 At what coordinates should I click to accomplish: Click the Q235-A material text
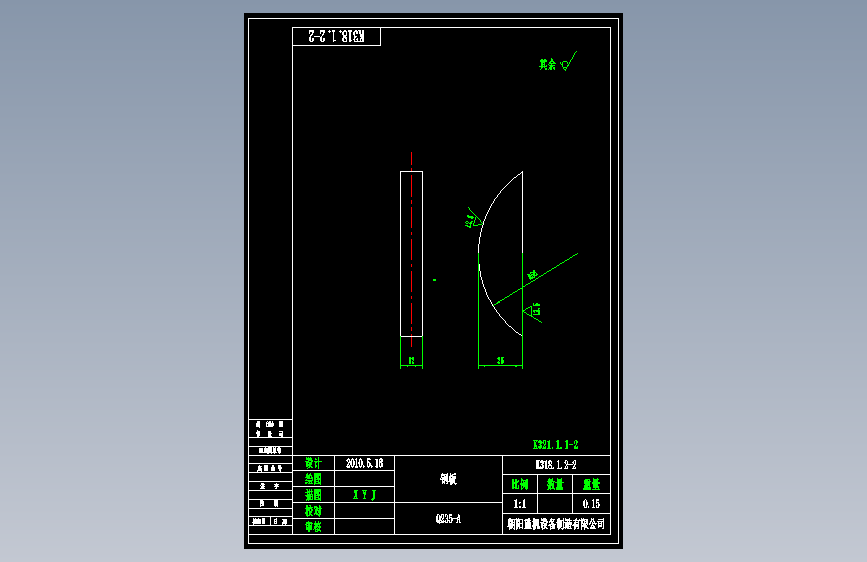448,519
